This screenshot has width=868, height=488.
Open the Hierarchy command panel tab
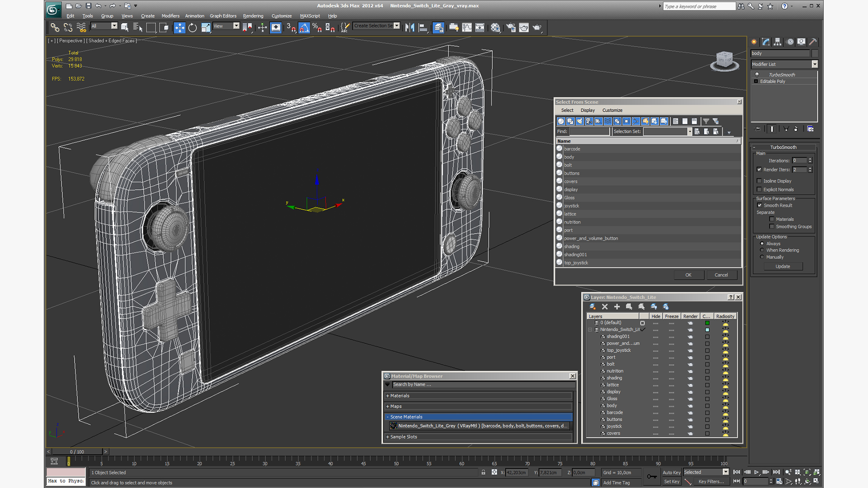(x=778, y=42)
